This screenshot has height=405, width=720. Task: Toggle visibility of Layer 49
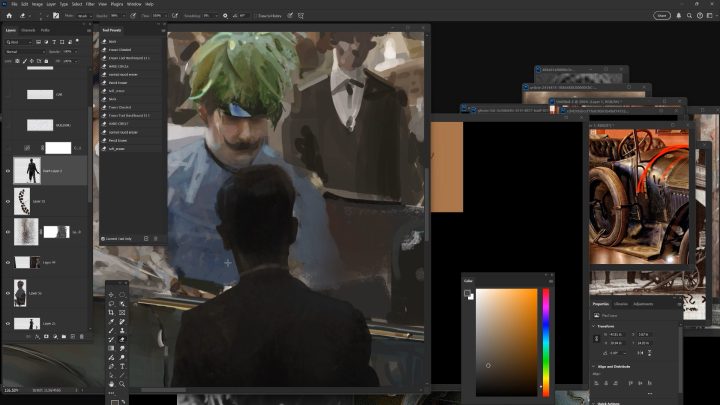pos(8,263)
